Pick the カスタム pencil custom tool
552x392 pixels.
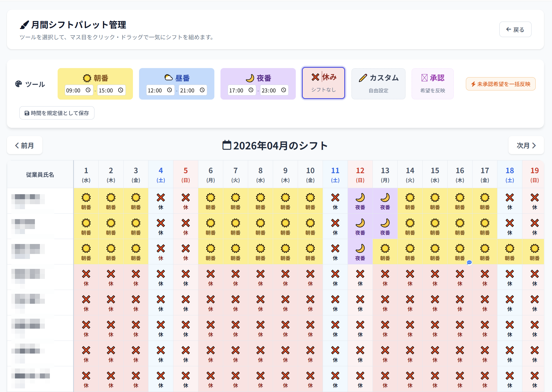click(378, 84)
